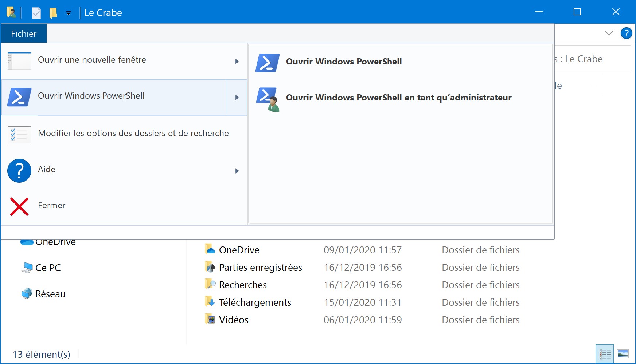The height and width of the screenshot is (364, 636).
Task: Click Dossier de fichiers type for Recherches
Action: pos(481,285)
